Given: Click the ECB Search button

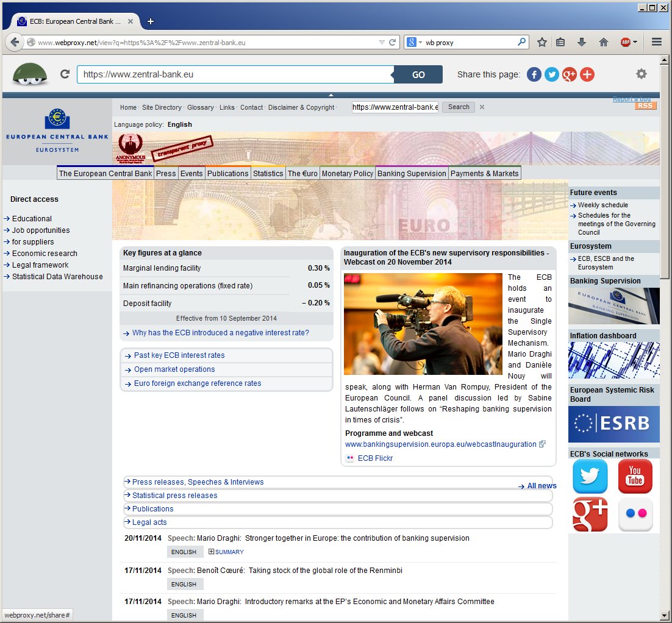Looking at the screenshot, I should [x=459, y=107].
